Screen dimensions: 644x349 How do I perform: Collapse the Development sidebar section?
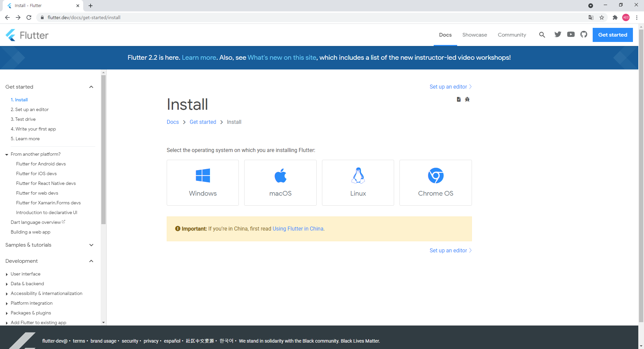(x=91, y=261)
